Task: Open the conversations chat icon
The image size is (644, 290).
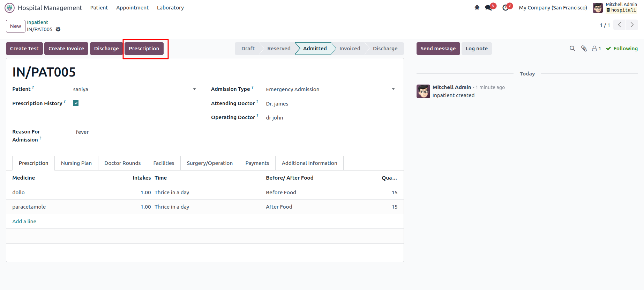Action: (x=488, y=8)
